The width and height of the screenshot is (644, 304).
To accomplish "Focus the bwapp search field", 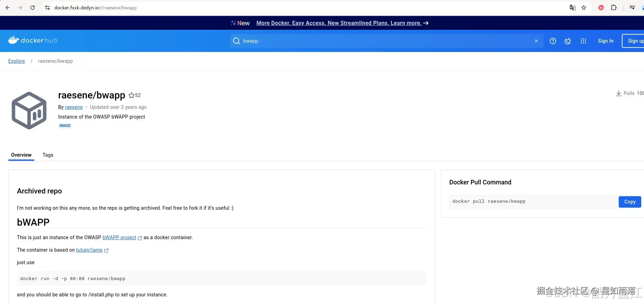I will tap(386, 41).
